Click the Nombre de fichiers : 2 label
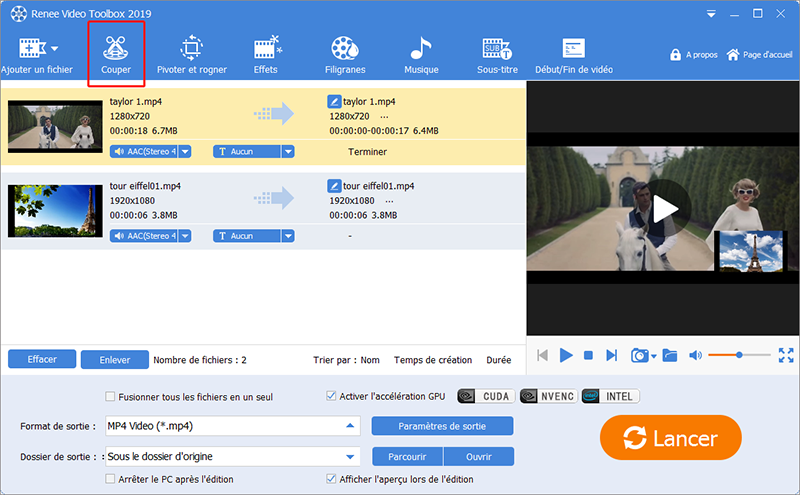Image resolution: width=800 pixels, height=495 pixels. coord(199,360)
